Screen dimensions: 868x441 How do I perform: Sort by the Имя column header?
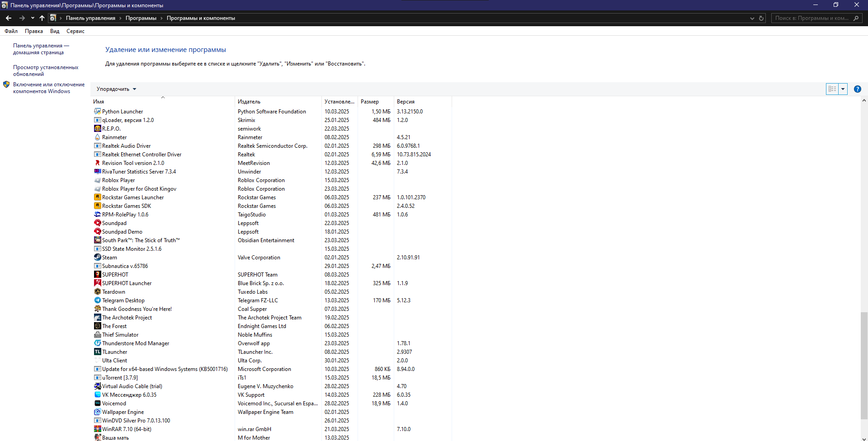[163, 102]
